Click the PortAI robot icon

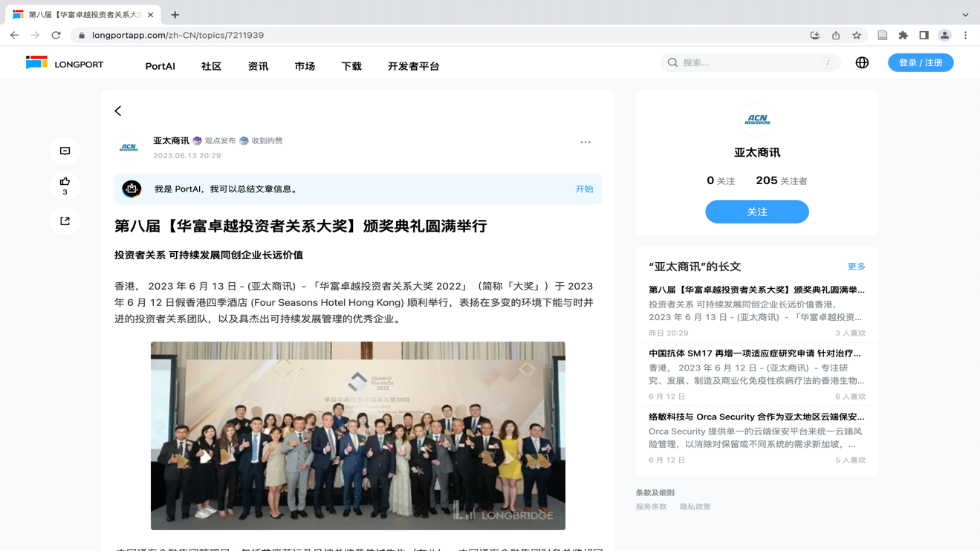(132, 189)
